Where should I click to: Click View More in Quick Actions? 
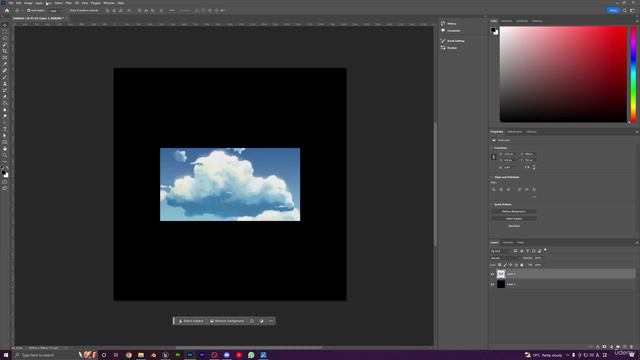514,226
